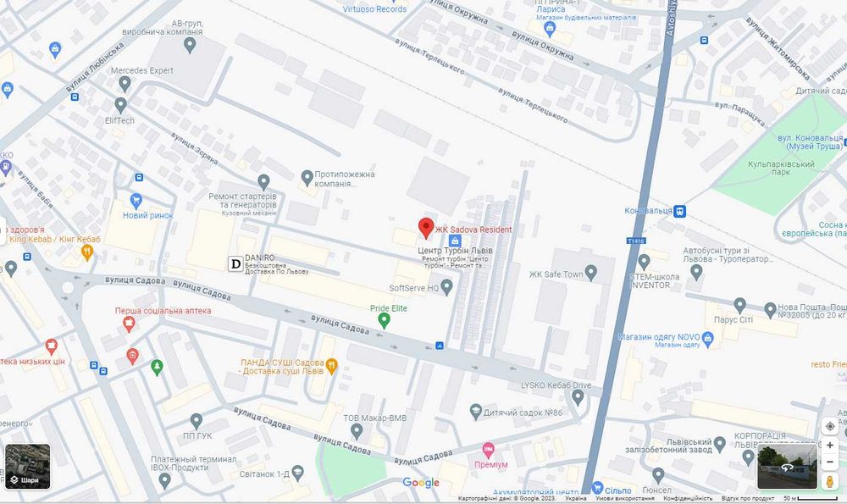Activate the Pegman Street View icon
Viewport: 847px width, 504px height.
point(830,481)
